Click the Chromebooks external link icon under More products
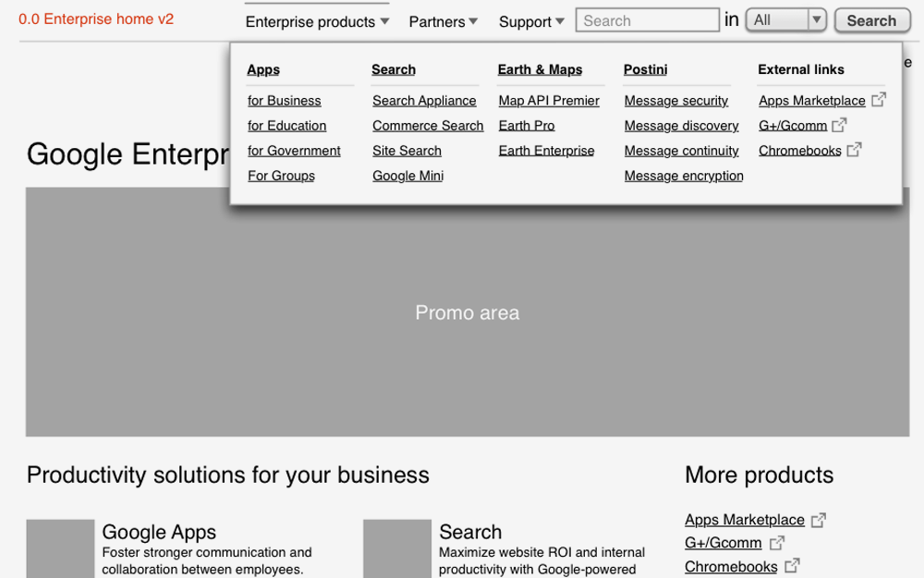 coord(791,565)
